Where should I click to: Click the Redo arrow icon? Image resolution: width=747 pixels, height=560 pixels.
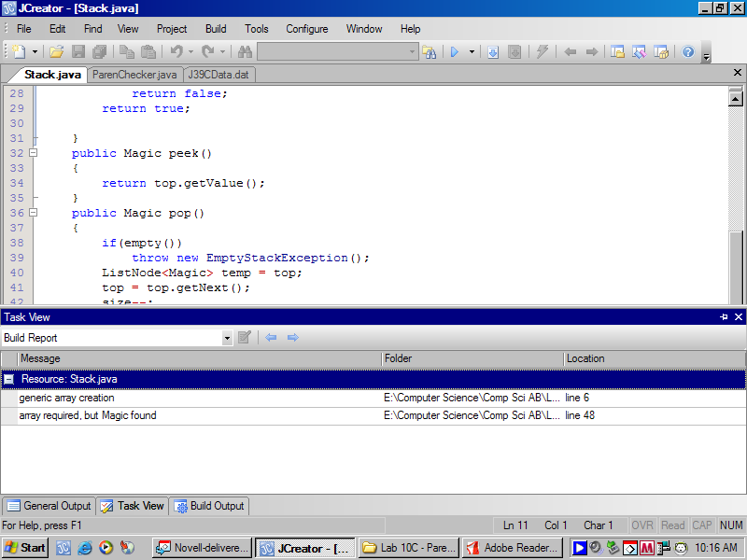(x=207, y=51)
